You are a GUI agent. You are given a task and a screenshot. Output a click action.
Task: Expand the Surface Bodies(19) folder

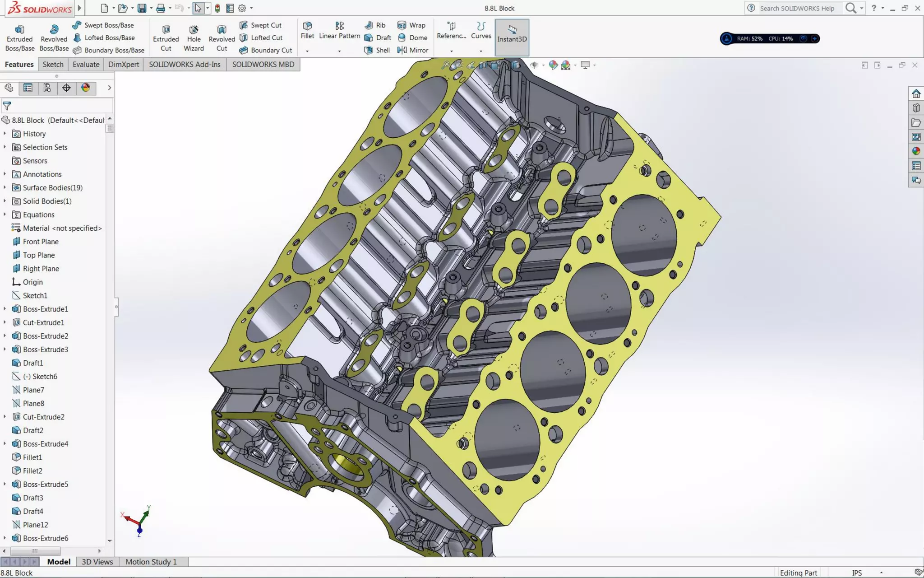click(x=5, y=187)
